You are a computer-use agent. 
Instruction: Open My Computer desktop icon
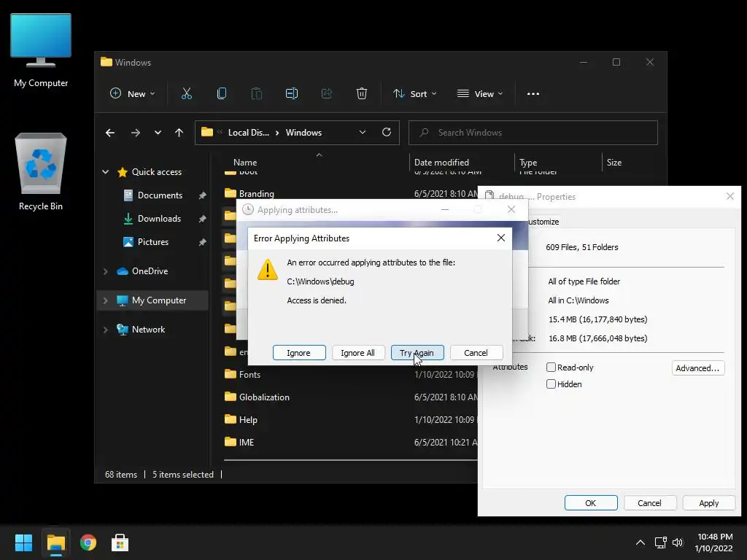(41, 50)
